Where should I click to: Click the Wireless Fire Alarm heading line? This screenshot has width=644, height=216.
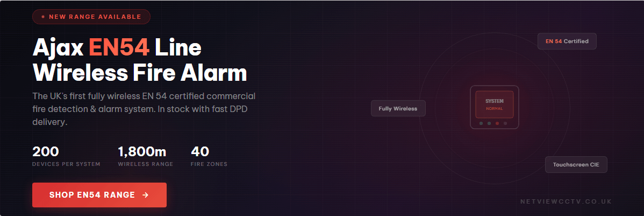click(x=140, y=73)
